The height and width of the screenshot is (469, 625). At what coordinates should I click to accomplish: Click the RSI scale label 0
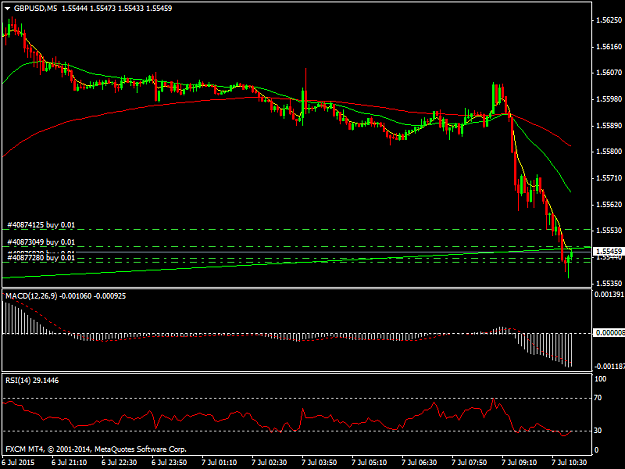tap(596, 450)
